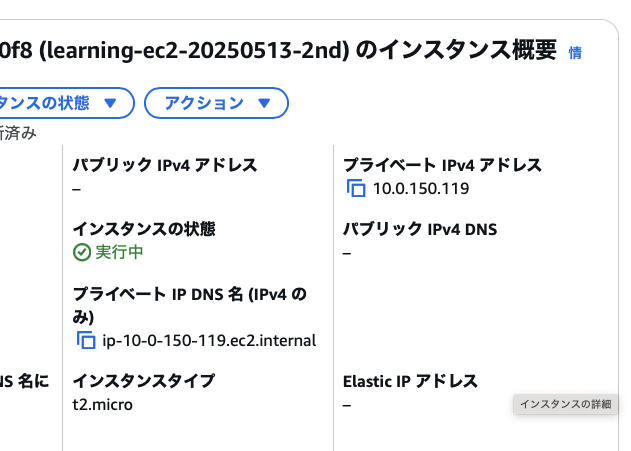Expand the インスタンスの状態 dropdown button

pyautogui.click(x=62, y=103)
